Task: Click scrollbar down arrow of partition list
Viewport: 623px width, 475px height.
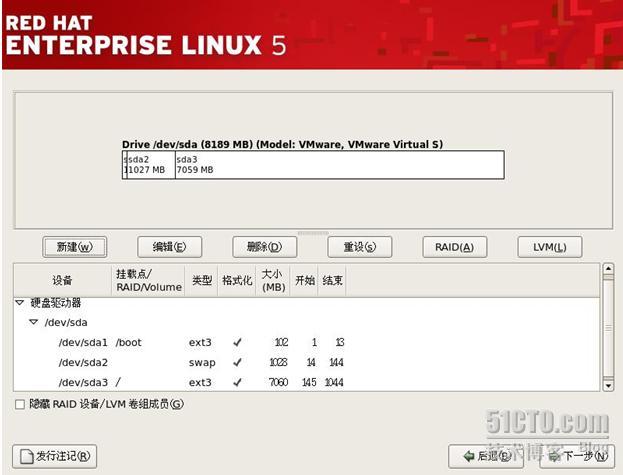Action: click(608, 385)
